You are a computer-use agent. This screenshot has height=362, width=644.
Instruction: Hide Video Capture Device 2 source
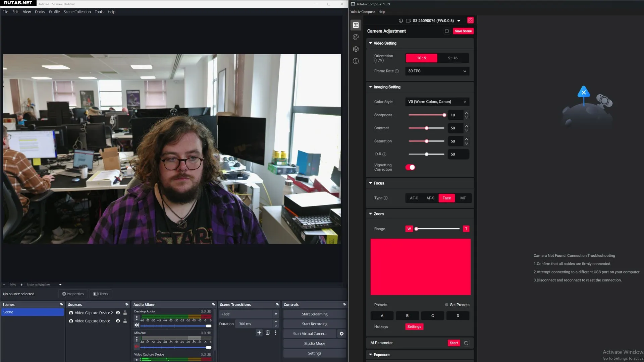click(x=118, y=313)
